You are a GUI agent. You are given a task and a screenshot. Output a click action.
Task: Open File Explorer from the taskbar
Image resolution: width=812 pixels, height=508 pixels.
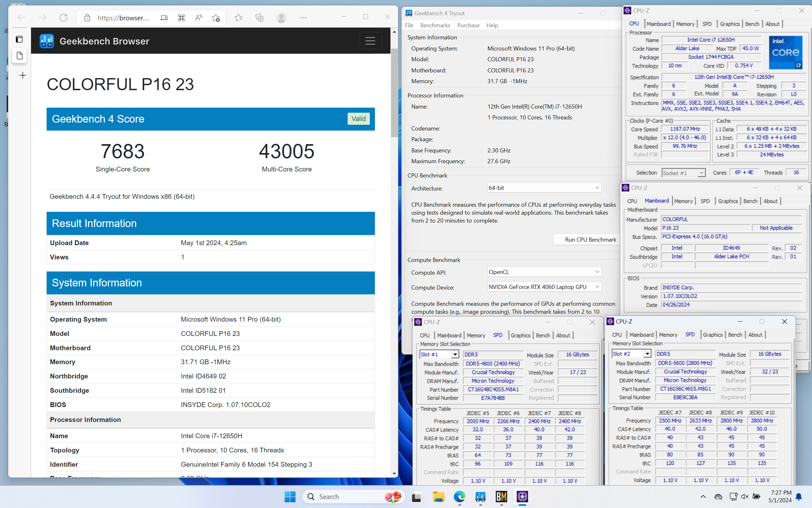(439, 497)
